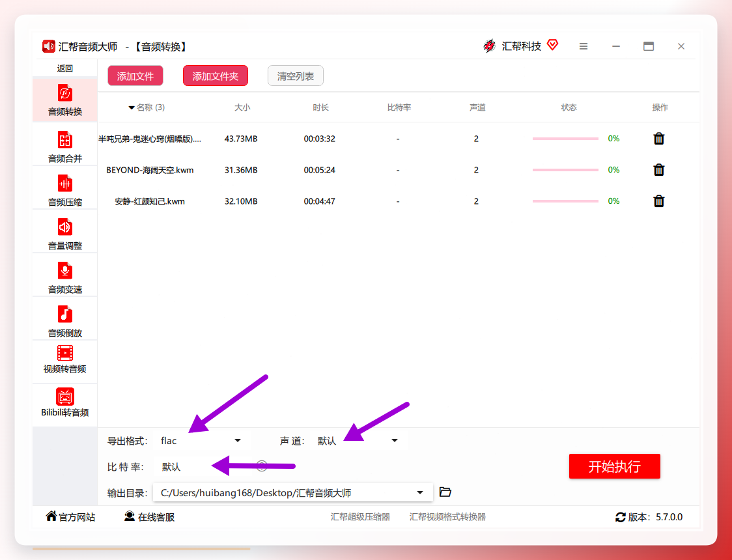Open the 音量调整 volume adjust tool

[x=65, y=234]
